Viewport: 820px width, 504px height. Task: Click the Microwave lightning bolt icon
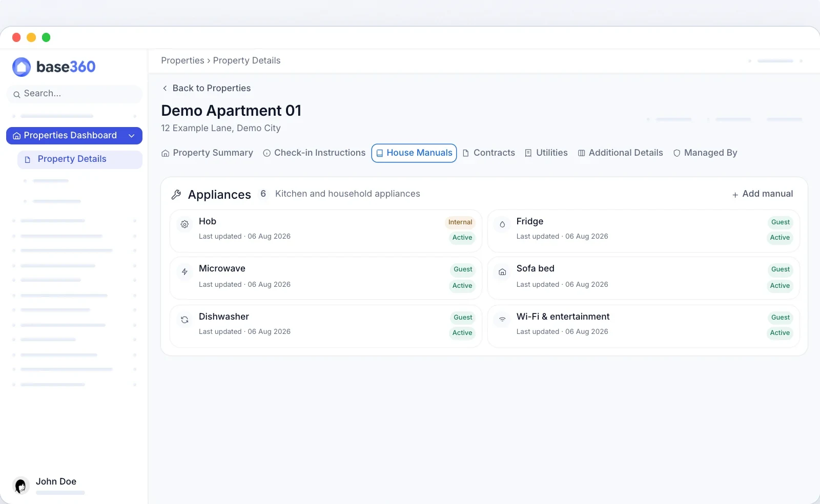[x=184, y=271]
